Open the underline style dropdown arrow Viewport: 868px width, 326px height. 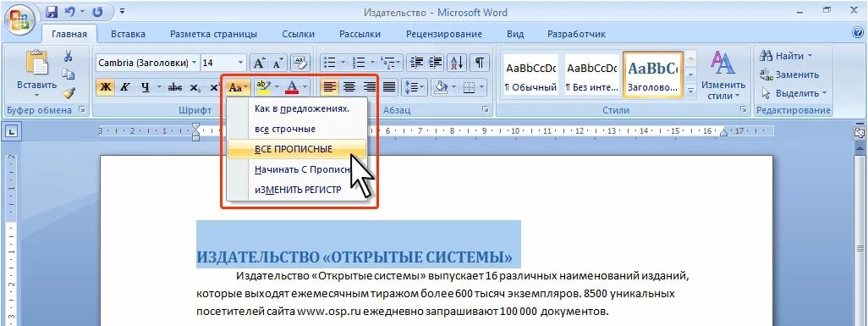point(159,87)
